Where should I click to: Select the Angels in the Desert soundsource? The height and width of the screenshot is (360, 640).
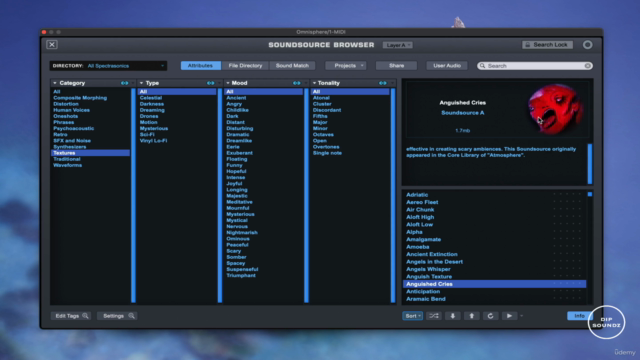pos(434,262)
